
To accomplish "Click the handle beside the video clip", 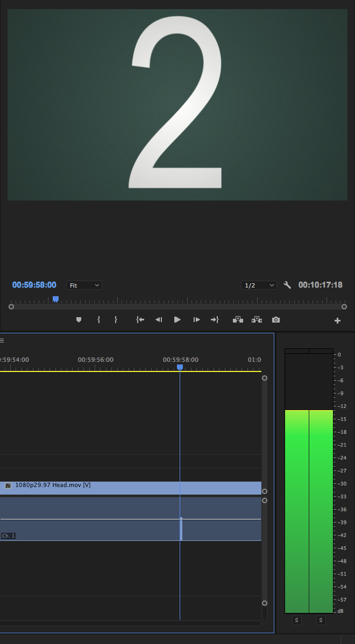I will pyautogui.click(x=265, y=492).
